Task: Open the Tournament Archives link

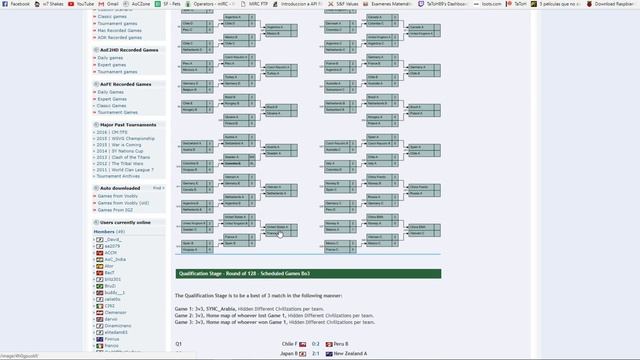Action: pos(118,176)
